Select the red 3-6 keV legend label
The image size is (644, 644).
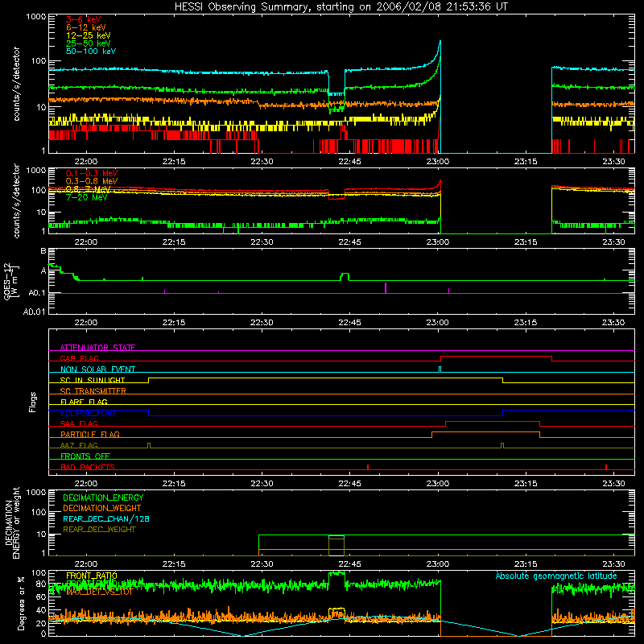click(84, 19)
